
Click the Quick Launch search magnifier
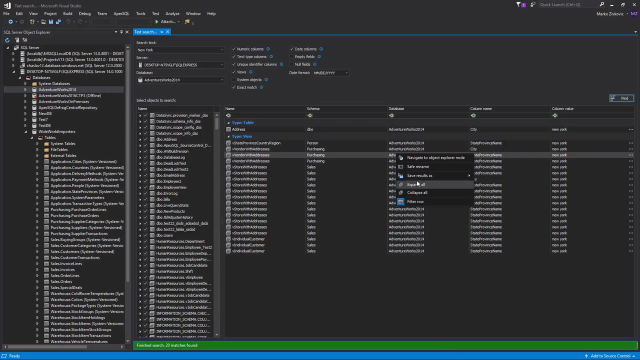pos(602,4)
